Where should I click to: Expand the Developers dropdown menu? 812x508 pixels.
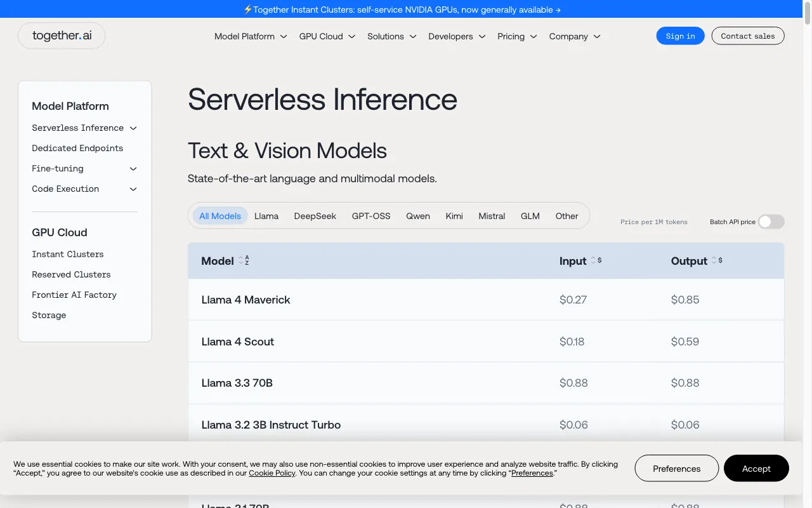(457, 36)
